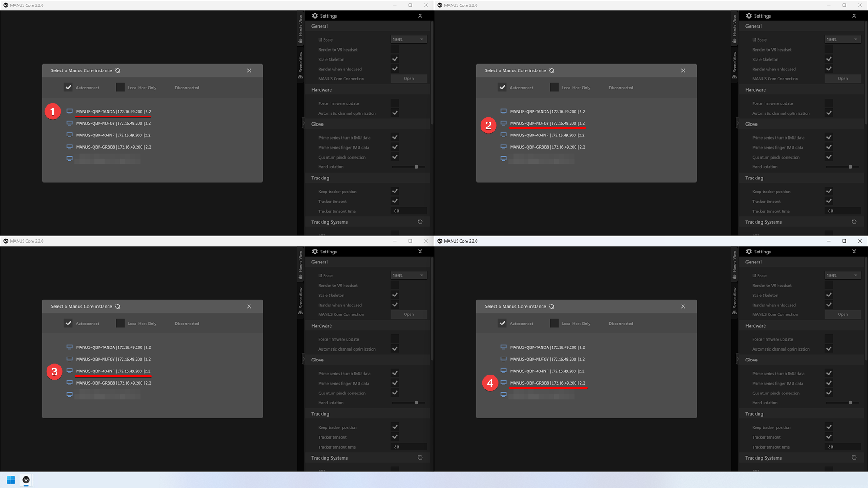Adjust Hand rotation slider in window marked 2
Viewport: 868px width, 488px height.
850,167
